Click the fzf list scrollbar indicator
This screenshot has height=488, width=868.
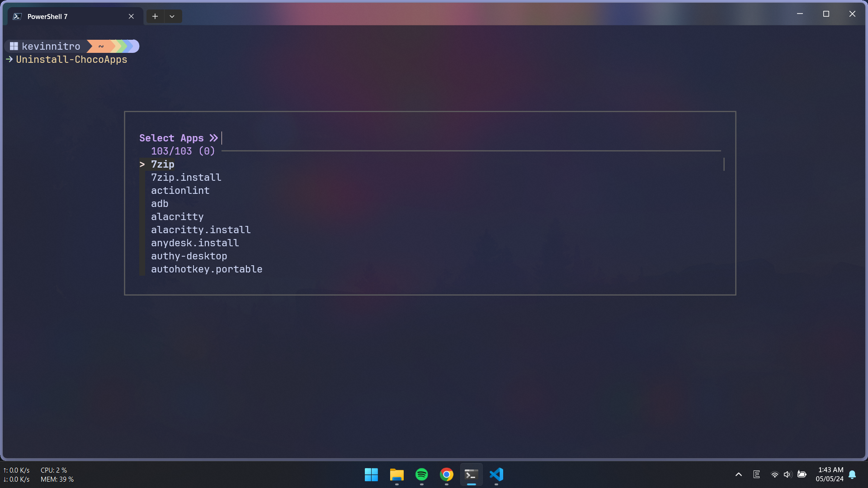coord(724,164)
